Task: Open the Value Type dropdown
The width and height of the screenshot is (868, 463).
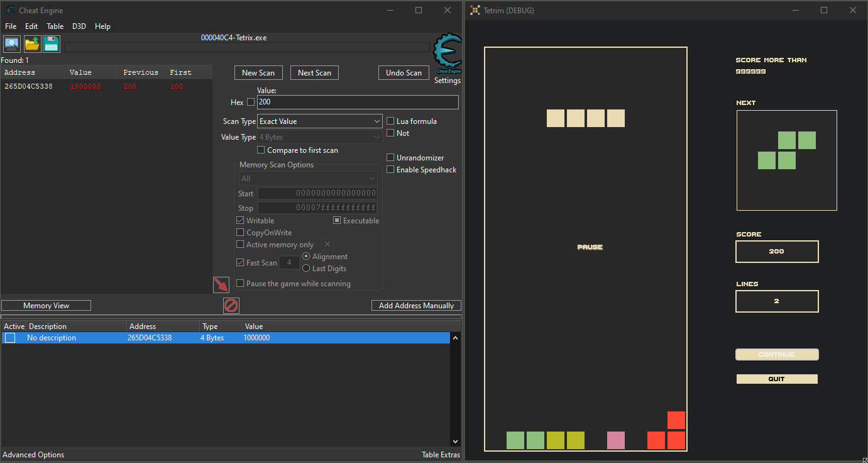Action: click(x=320, y=137)
